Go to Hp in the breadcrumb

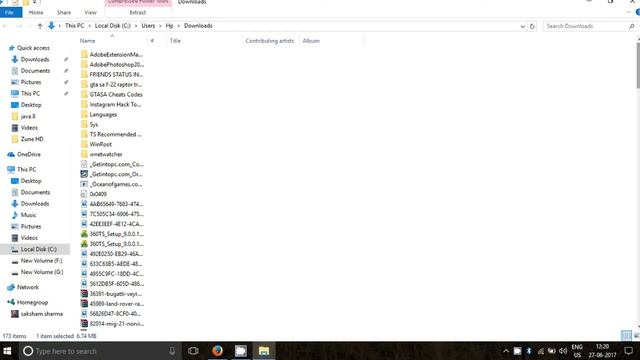(169, 26)
